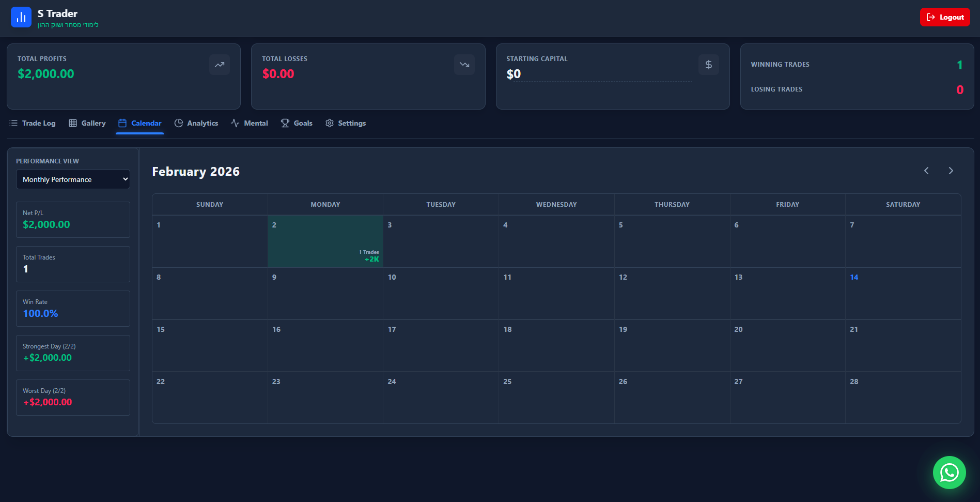The image size is (980, 502).
Task: Click Worst Day +$2,000.00 value
Action: 47,402
